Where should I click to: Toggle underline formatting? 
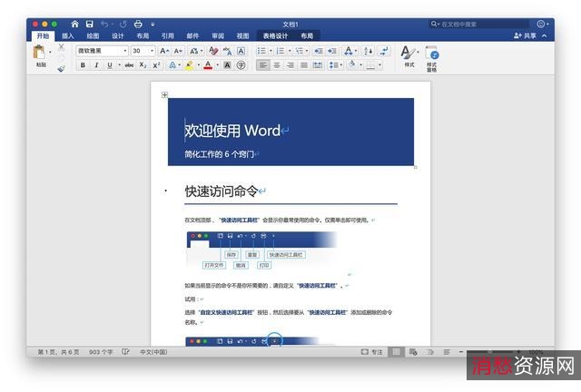coord(110,65)
